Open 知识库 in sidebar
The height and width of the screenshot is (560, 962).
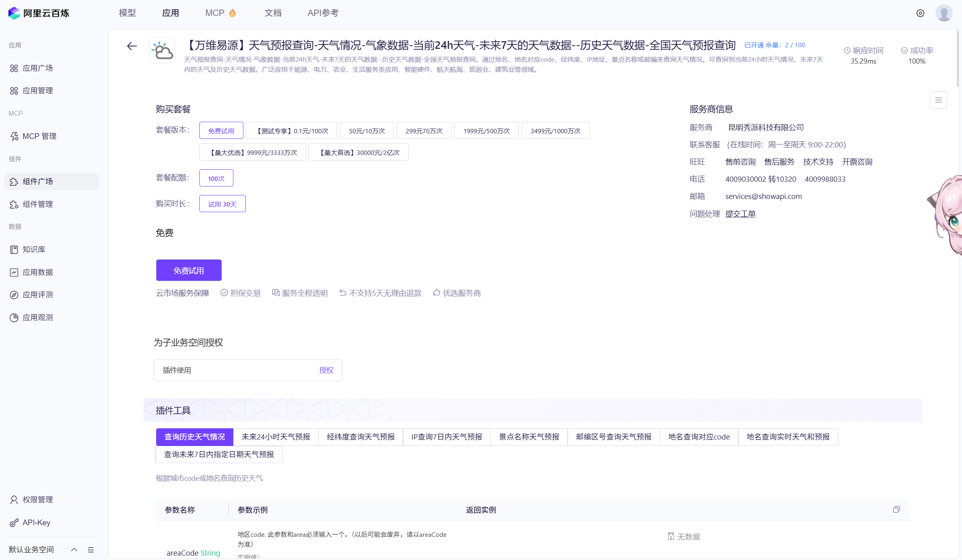[x=34, y=249]
